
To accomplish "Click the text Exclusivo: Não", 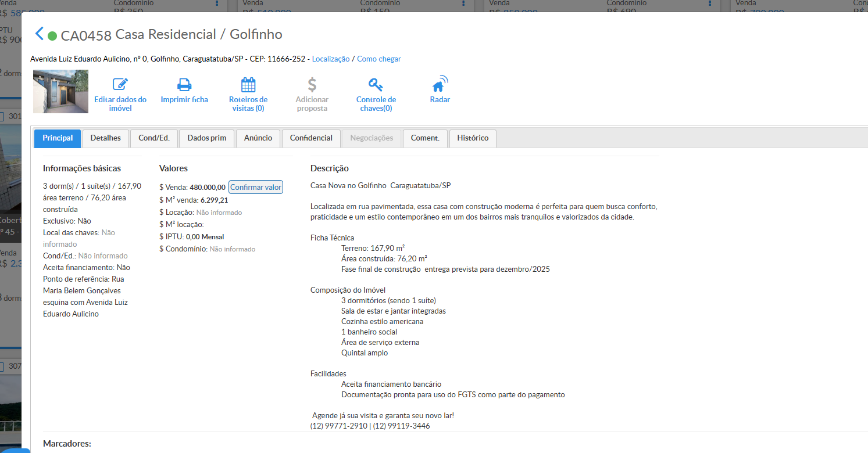I will (x=67, y=221).
